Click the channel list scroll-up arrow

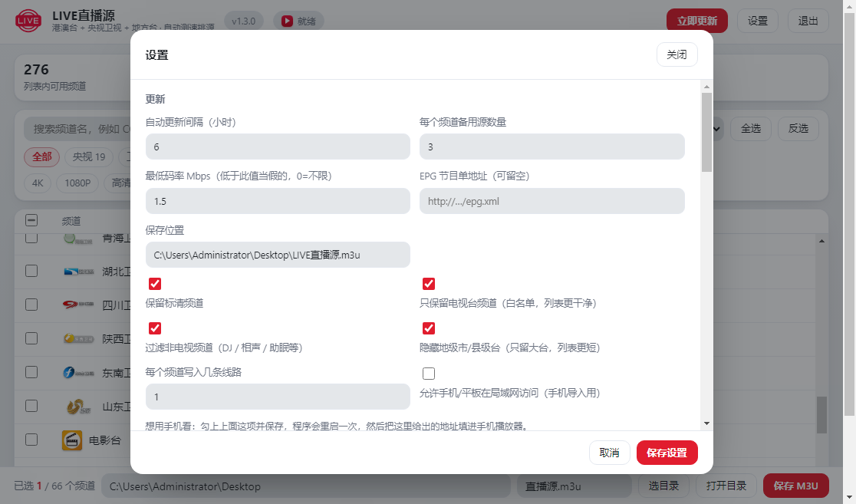coord(821,241)
